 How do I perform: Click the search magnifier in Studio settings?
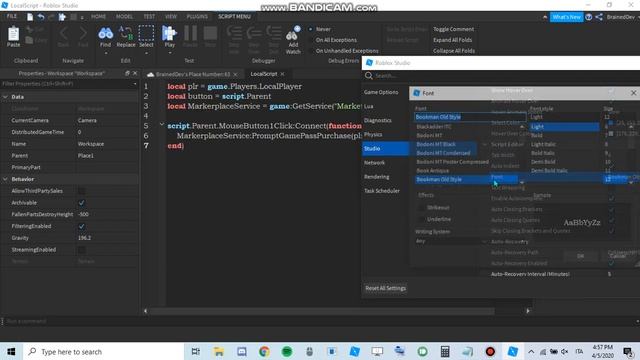click(369, 76)
